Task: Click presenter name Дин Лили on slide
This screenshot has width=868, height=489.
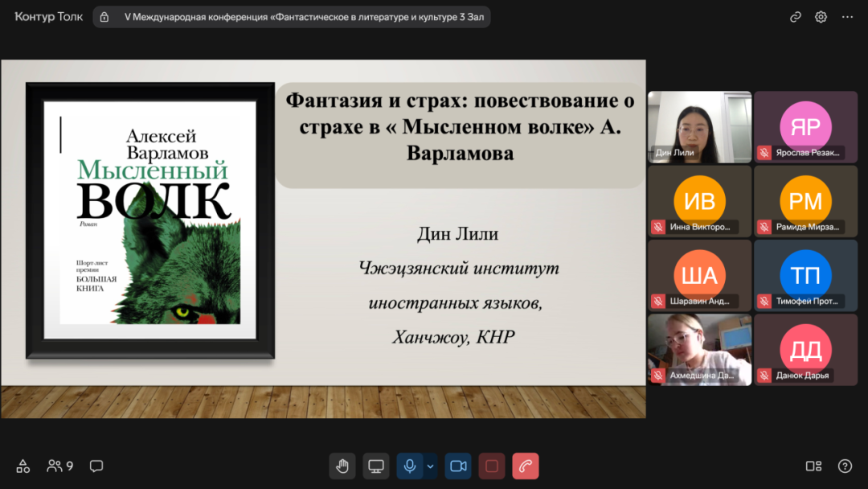Action: [458, 234]
